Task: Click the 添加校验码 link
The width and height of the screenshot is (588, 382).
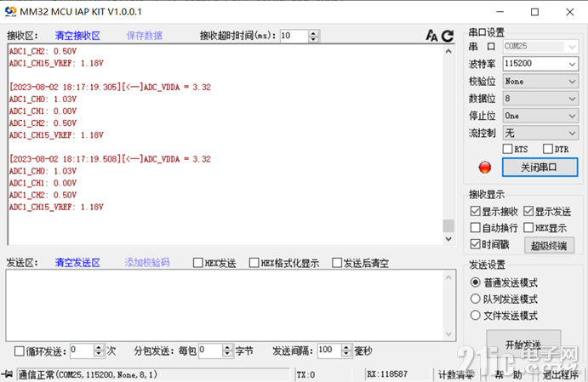Action: tap(147, 262)
